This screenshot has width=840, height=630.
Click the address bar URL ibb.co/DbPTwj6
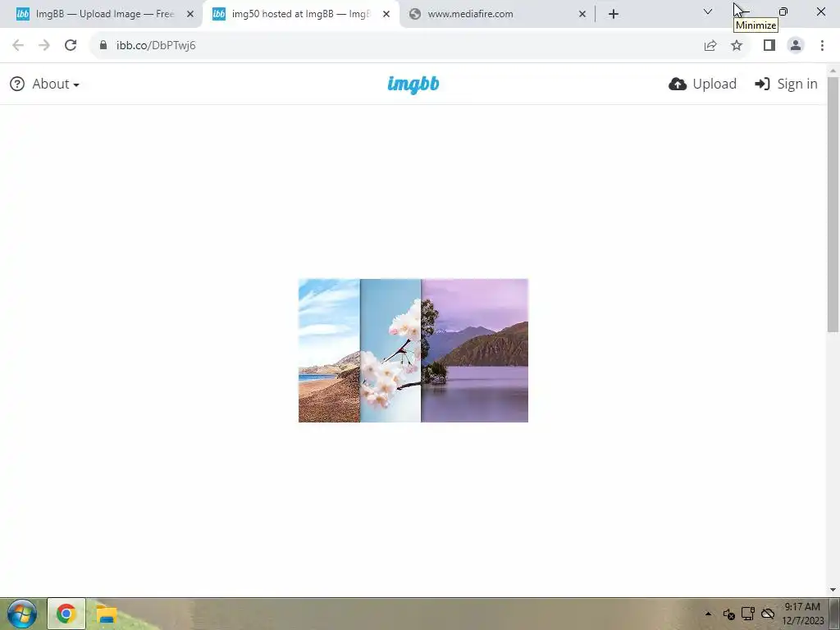(156, 46)
